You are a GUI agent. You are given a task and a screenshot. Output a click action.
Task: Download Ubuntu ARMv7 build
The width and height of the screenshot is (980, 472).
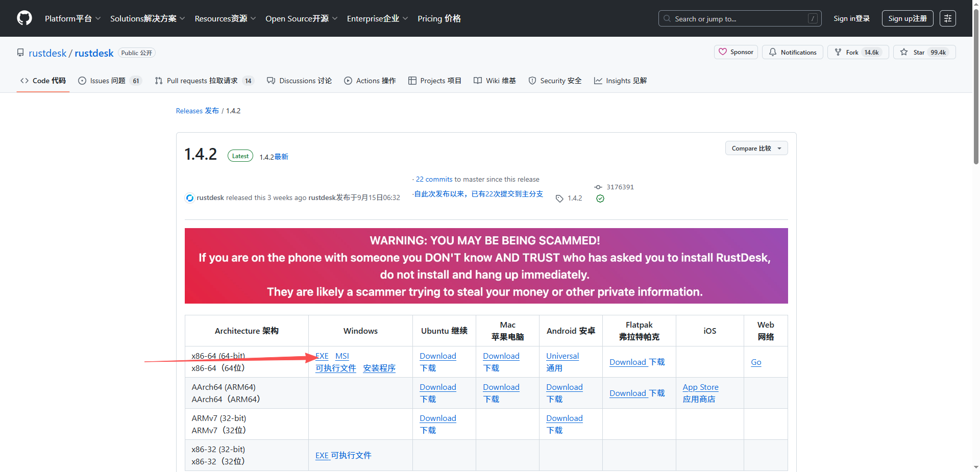point(438,418)
